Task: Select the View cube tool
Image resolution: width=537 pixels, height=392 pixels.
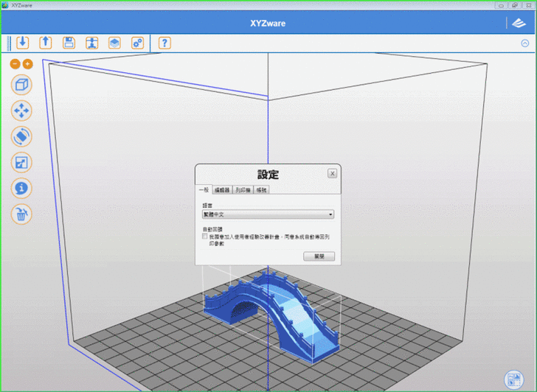Action: pyautogui.click(x=22, y=85)
